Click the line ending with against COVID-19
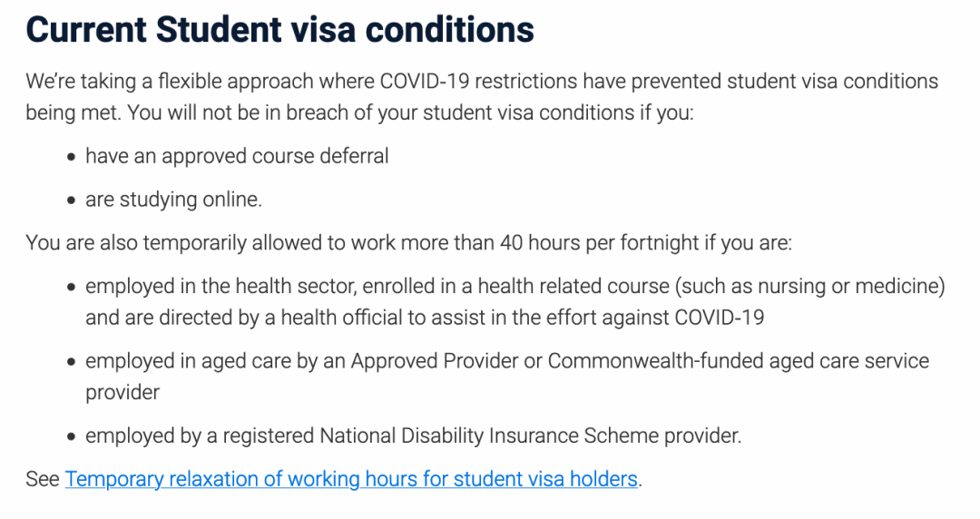Screen dimensions: 980x519 [425, 318]
